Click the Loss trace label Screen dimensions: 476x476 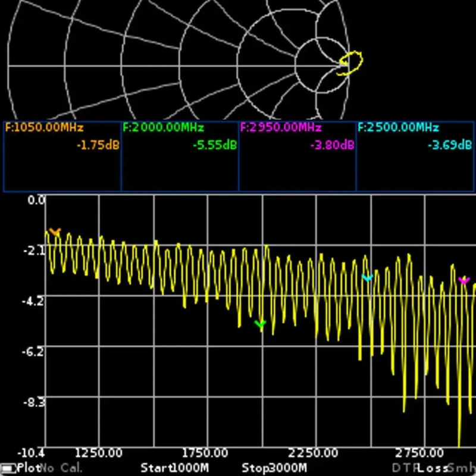[432, 468]
